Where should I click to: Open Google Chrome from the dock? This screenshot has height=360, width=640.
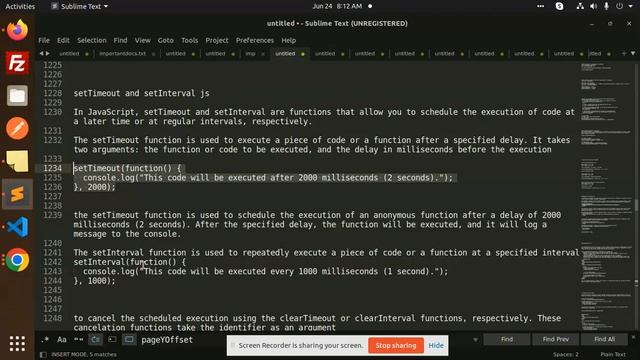pos(17,260)
